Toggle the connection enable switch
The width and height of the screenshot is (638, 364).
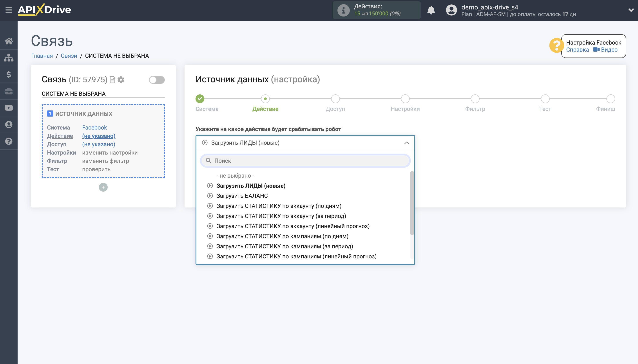(157, 80)
